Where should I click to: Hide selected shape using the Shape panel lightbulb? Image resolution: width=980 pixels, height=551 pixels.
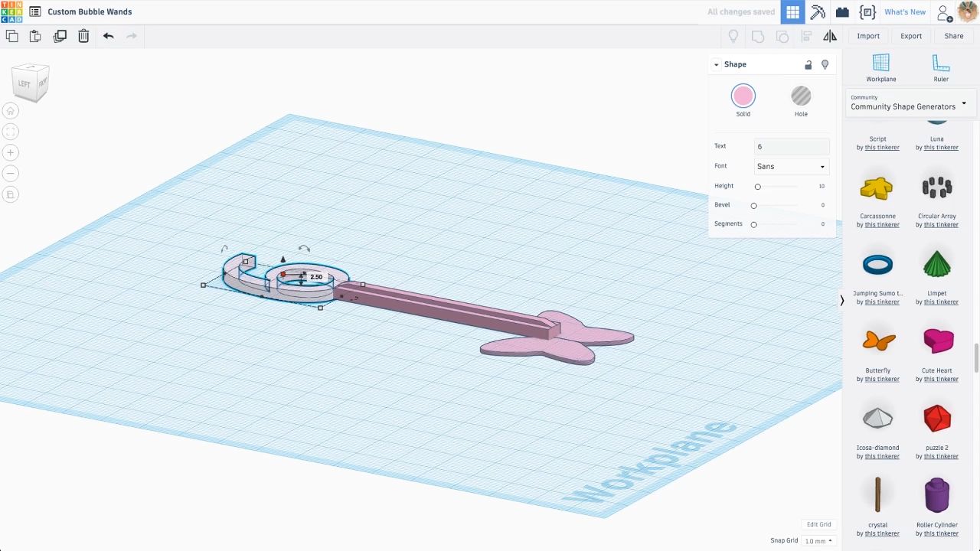(x=825, y=64)
